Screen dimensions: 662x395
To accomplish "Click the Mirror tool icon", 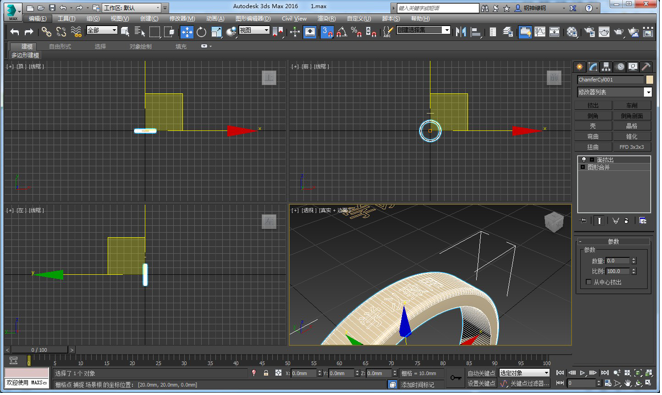I will click(x=461, y=32).
